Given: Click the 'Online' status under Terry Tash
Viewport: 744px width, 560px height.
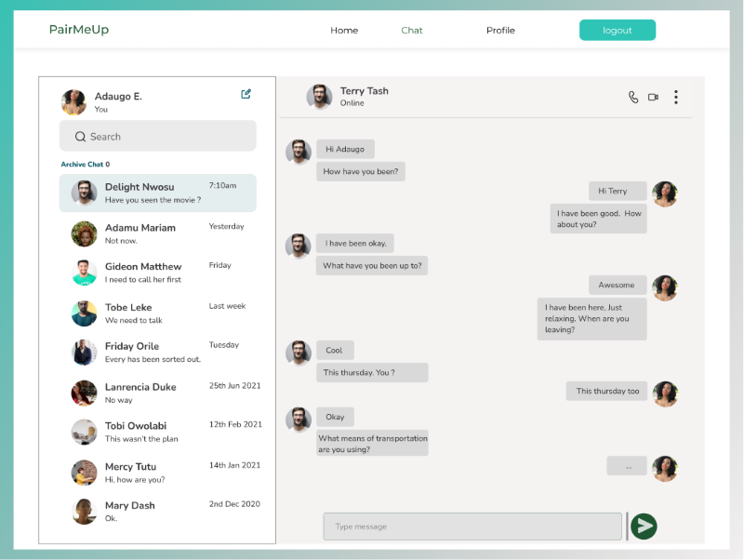Looking at the screenshot, I should tap(352, 103).
